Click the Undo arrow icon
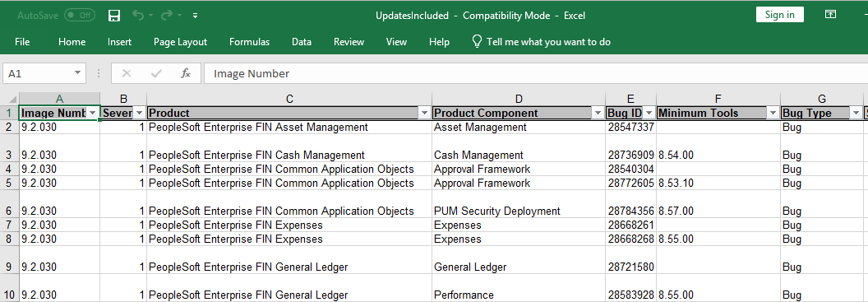This screenshot has height=302, width=868. [x=138, y=16]
